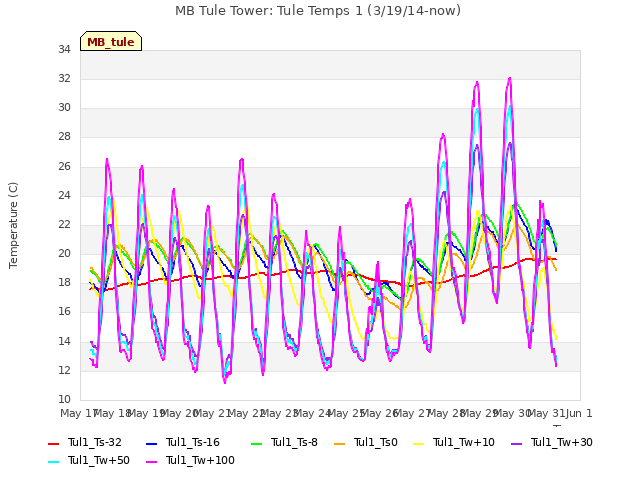Click the 14 y-axis tick label
The image size is (640, 480).
(x=64, y=342)
